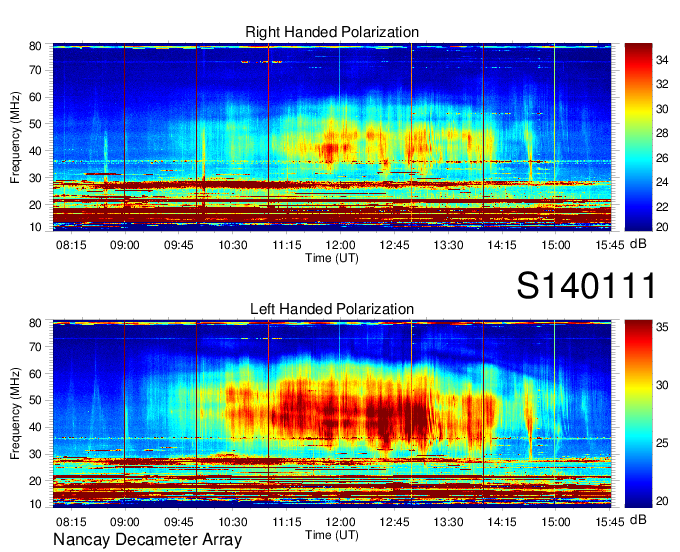Click "80" frequency tick of Right Handed plot
This screenshot has width=680, height=552.
(x=35, y=46)
